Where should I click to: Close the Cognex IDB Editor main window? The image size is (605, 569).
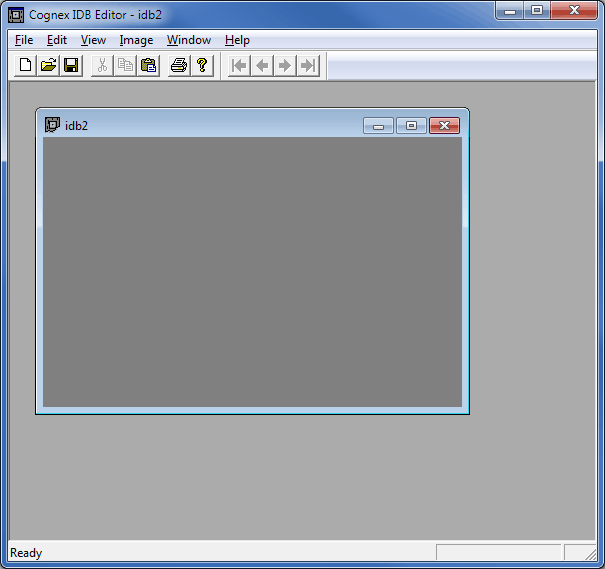click(x=574, y=10)
